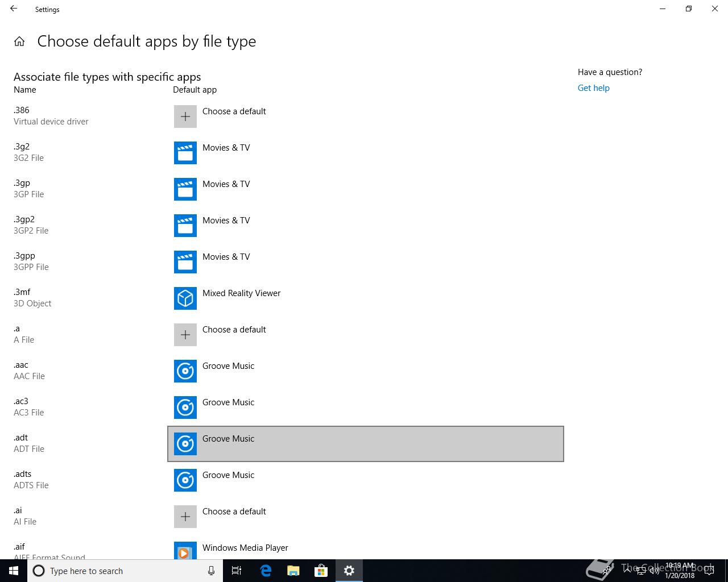The image size is (728, 582).
Task: Change Movies & TV default for .3g2
Action: click(366, 153)
